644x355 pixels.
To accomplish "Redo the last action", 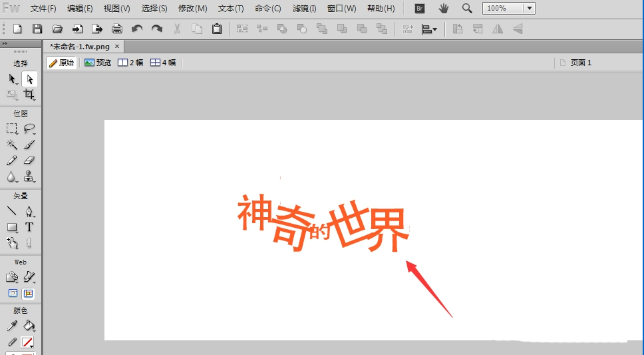I will [x=157, y=29].
